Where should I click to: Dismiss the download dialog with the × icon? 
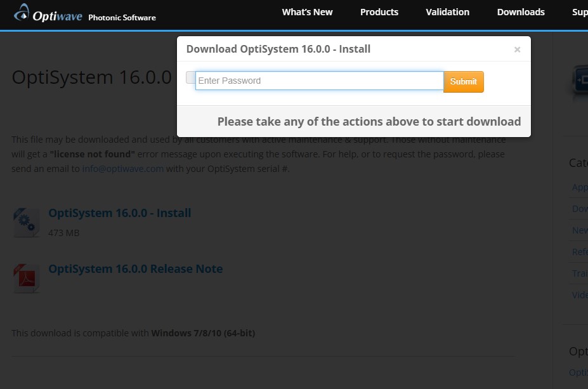click(x=517, y=49)
